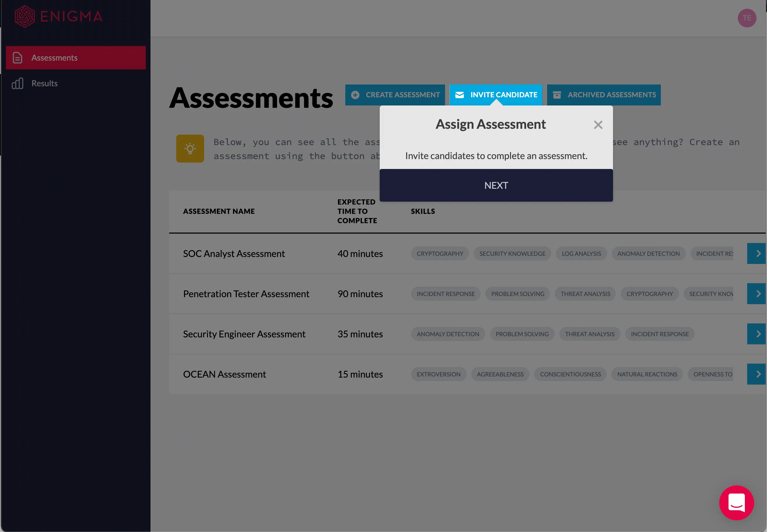The height and width of the screenshot is (532, 767).
Task: Click the Assessments sidebar icon
Action: [17, 57]
